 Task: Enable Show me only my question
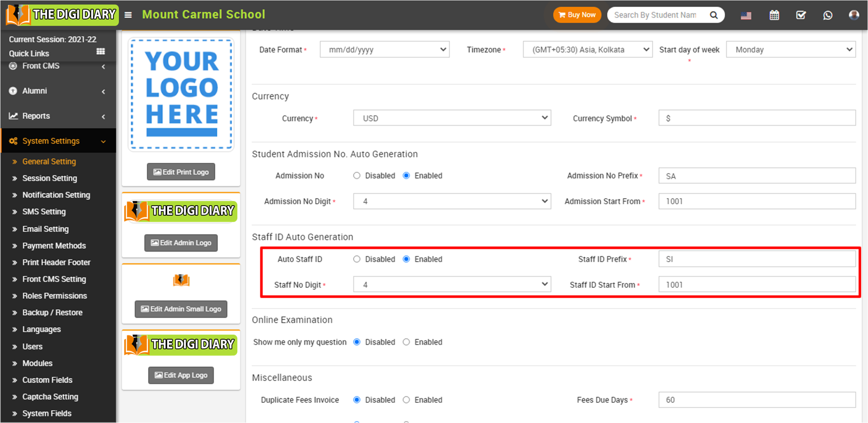click(x=406, y=342)
